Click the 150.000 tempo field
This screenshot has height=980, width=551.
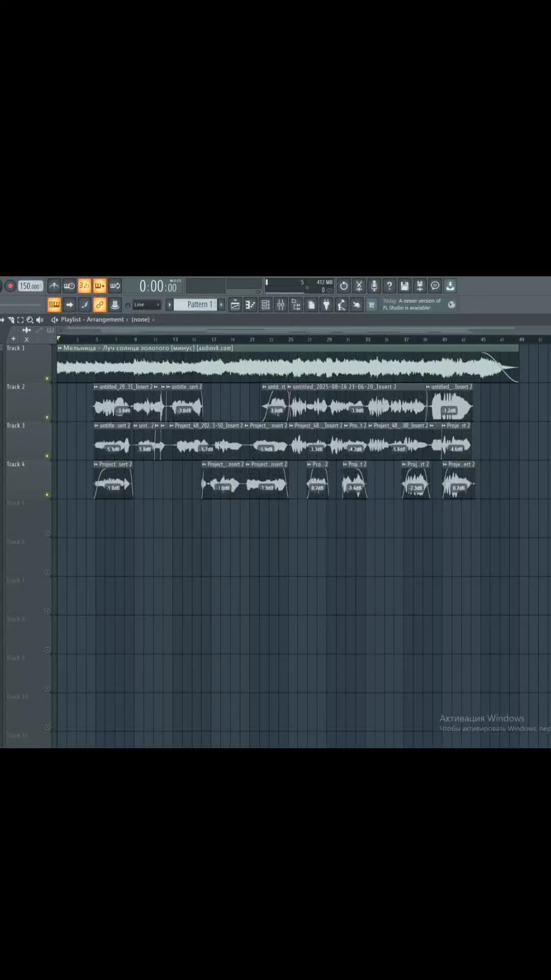(30, 286)
